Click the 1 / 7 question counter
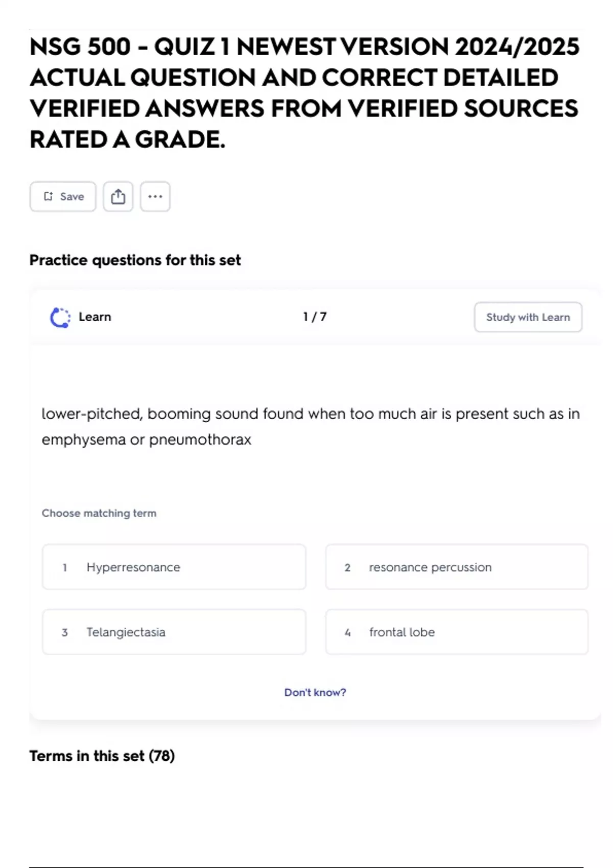 pos(315,317)
